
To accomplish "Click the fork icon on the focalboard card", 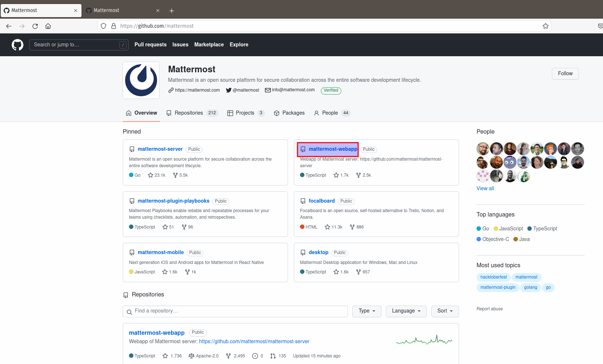I will pos(352,227).
